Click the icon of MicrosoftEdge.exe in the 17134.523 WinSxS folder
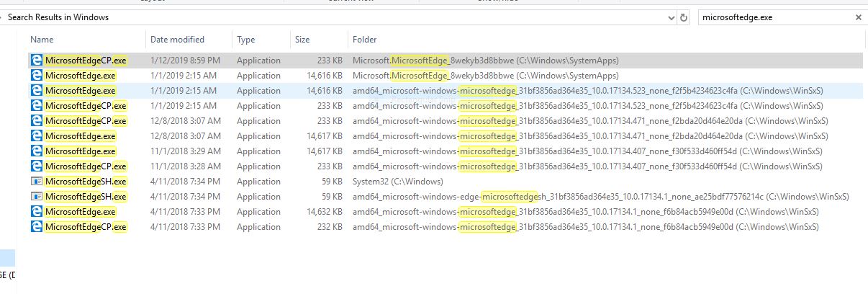Image resolution: width=868 pixels, height=294 pixels. pyautogui.click(x=36, y=91)
